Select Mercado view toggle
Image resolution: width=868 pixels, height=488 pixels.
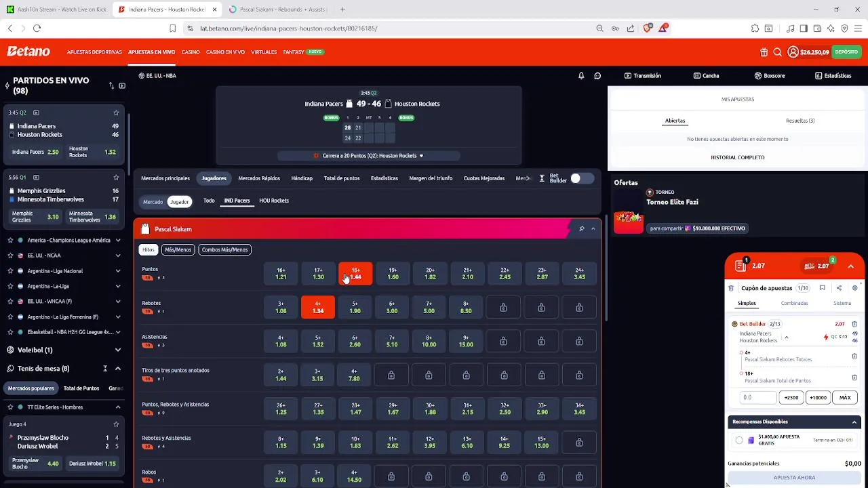pyautogui.click(x=153, y=202)
